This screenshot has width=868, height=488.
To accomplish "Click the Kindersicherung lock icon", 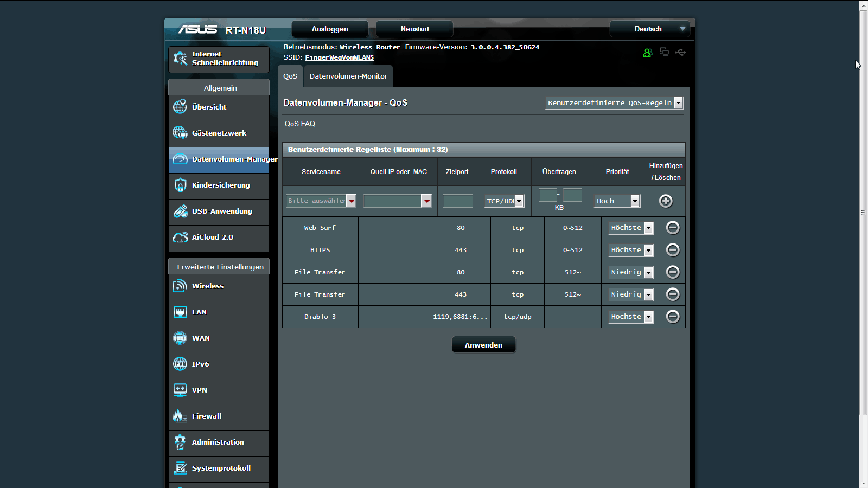I will click(x=180, y=185).
